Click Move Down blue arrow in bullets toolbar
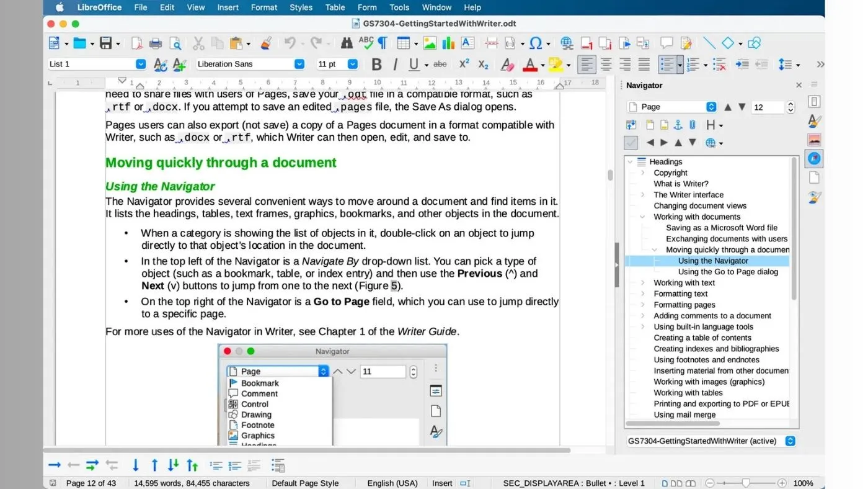Viewport: 868px width, 489px height. [x=136, y=465]
